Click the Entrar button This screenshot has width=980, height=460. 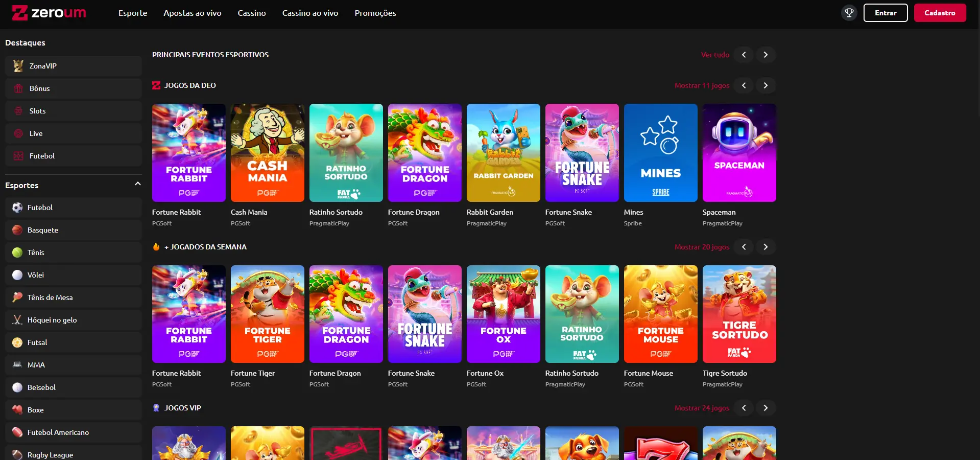[886, 13]
